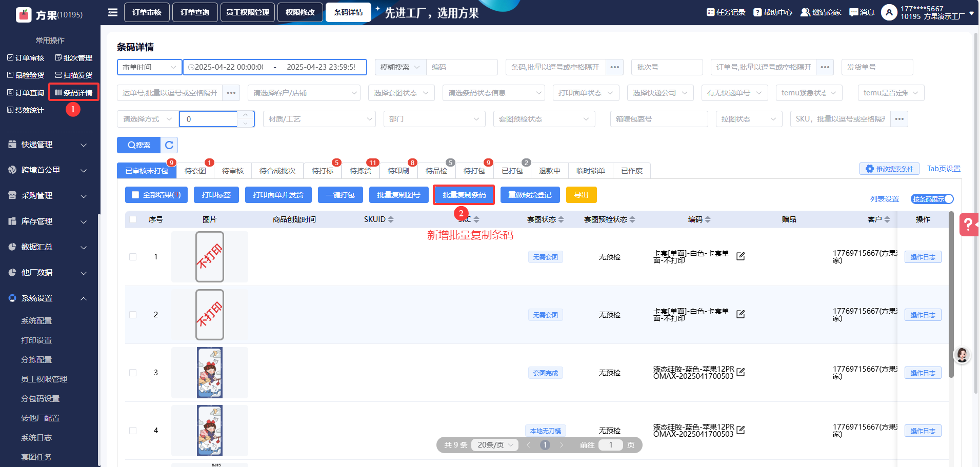Screen dimensions: 980x467
Task: Open the 选择快递公司 dropdown
Action: click(660, 93)
